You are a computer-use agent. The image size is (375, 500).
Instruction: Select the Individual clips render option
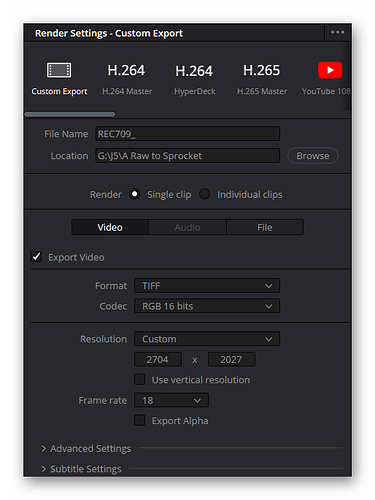point(204,194)
